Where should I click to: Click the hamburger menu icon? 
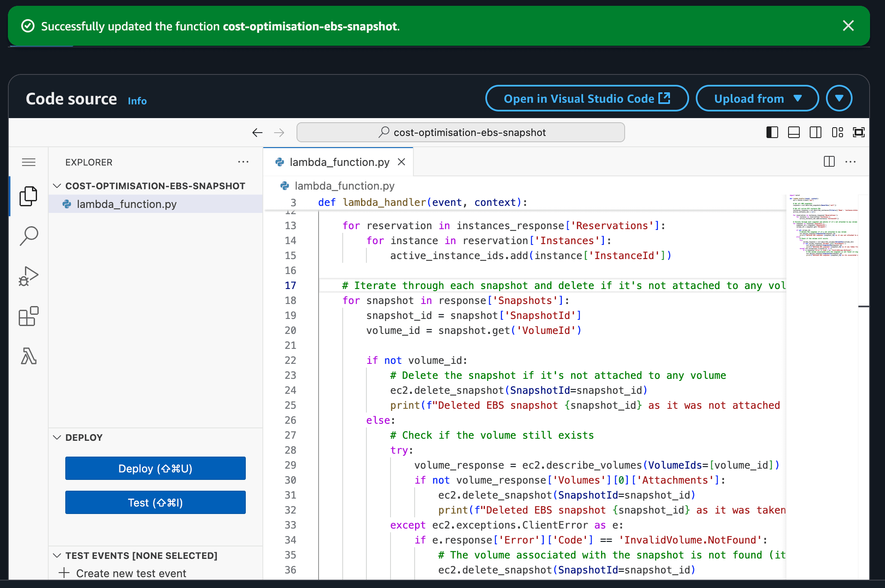tap(28, 162)
